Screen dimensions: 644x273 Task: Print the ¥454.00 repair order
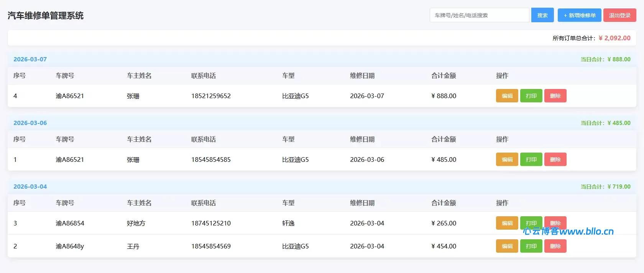coord(531,246)
